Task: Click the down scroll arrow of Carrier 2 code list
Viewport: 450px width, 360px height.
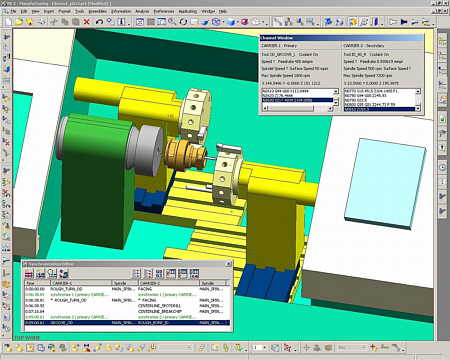Action: [418, 109]
